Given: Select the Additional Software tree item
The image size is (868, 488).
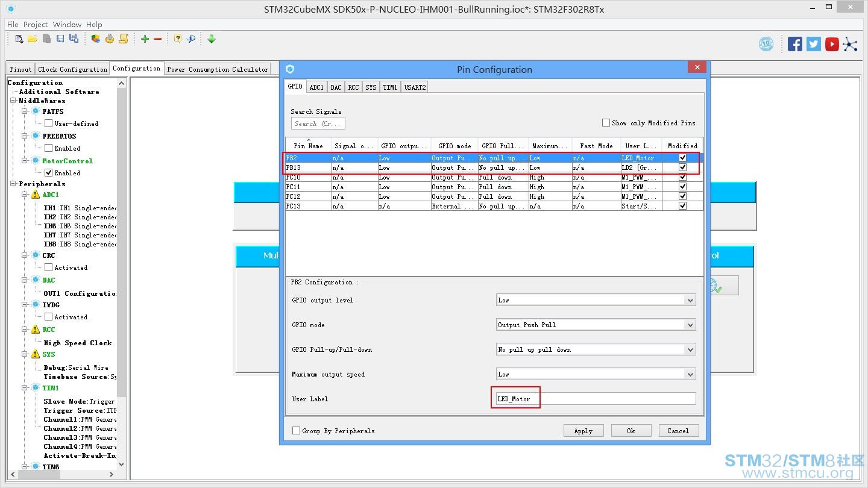Looking at the screenshot, I should coord(59,92).
